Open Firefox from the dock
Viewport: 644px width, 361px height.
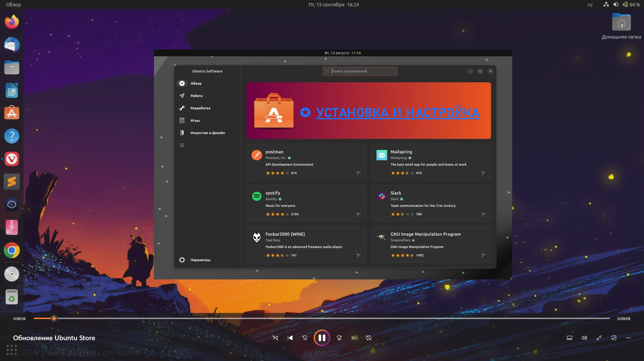click(x=12, y=22)
